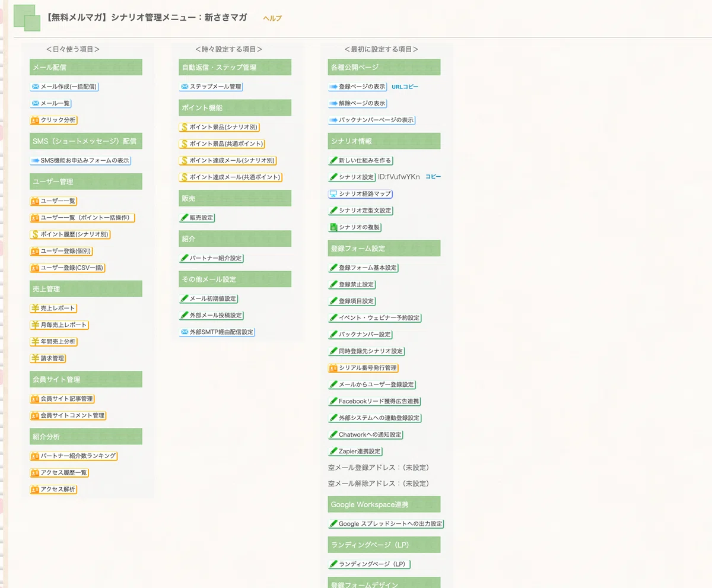This screenshot has width=712, height=588.
Task: Open 月毎売上レポート monthly report
Action: point(59,325)
